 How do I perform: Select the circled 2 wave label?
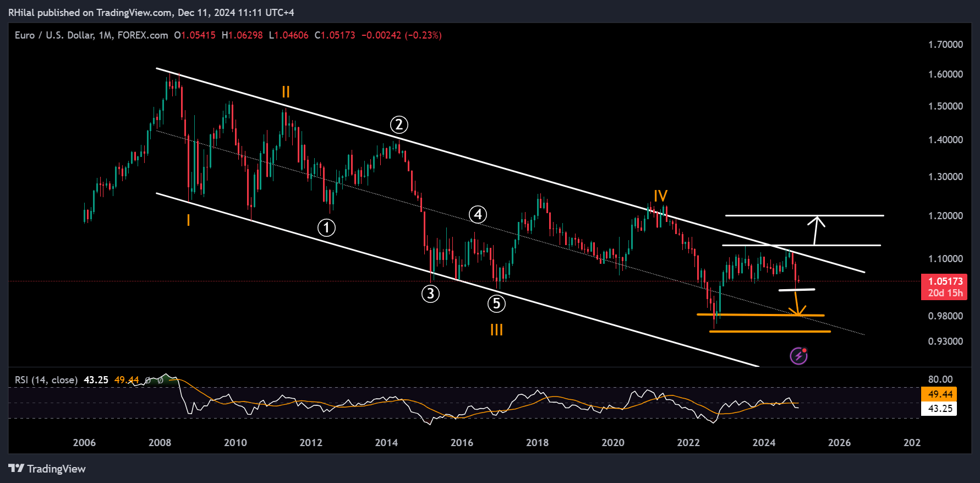click(x=399, y=124)
